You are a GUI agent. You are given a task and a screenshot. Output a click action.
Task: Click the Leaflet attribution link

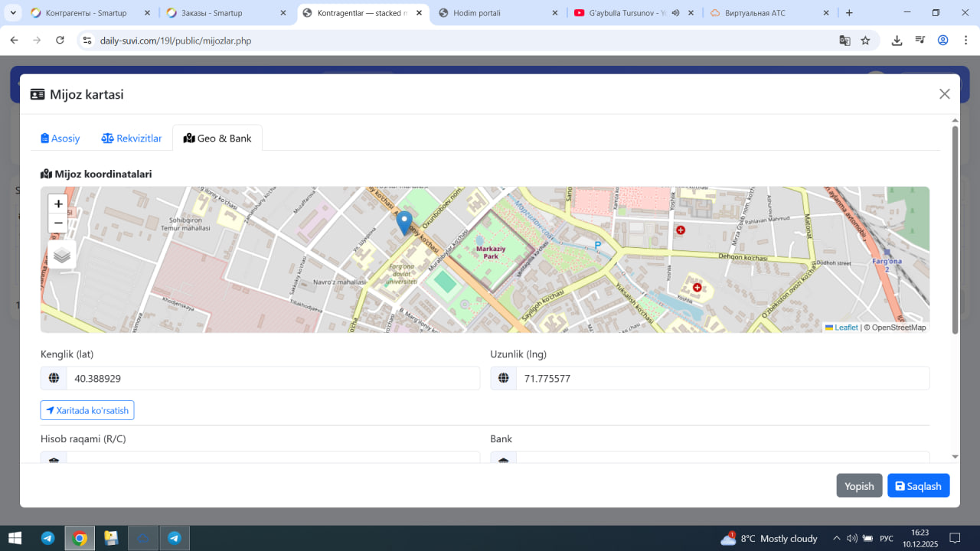(845, 328)
